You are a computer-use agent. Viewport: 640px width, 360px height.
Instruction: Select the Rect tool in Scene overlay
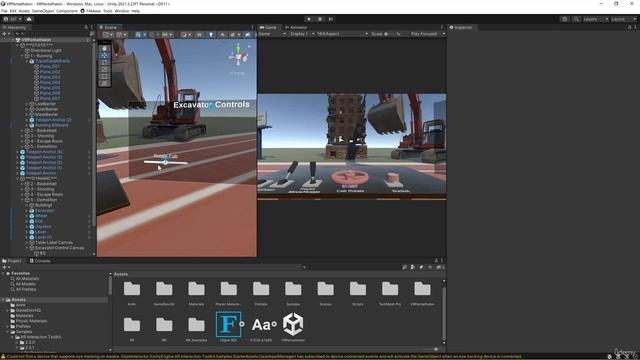pyautogui.click(x=104, y=76)
